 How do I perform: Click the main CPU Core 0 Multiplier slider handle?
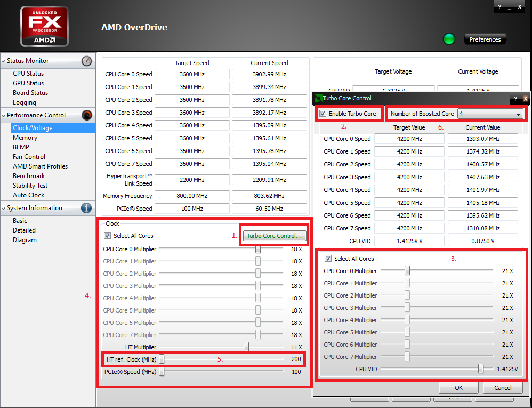pos(258,249)
